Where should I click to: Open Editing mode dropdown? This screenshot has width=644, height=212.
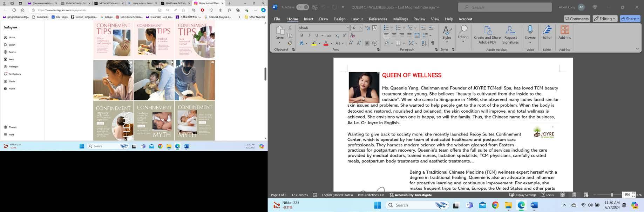605,19
